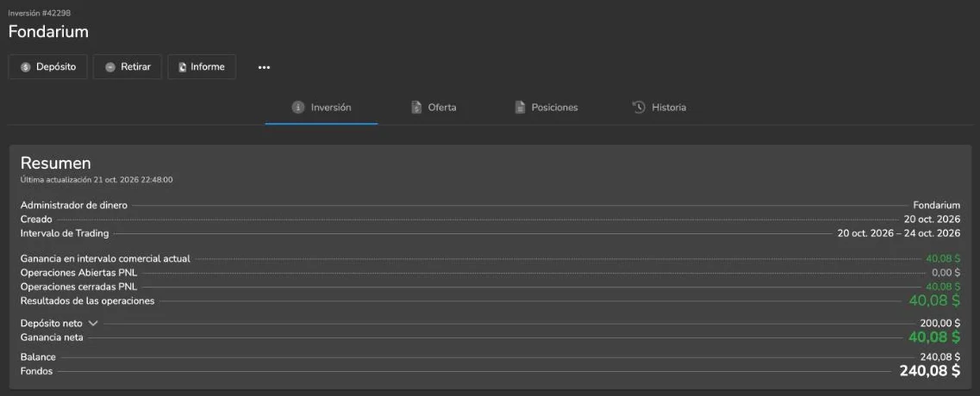The height and width of the screenshot is (396, 980).
Task: Click the Última actualización timestamp
Action: pos(97,180)
